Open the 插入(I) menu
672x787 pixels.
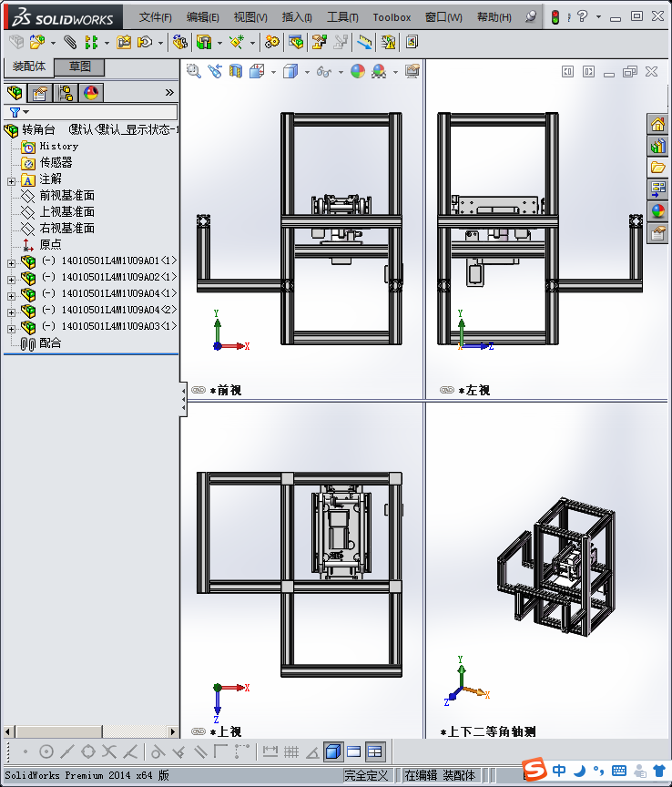(x=297, y=17)
